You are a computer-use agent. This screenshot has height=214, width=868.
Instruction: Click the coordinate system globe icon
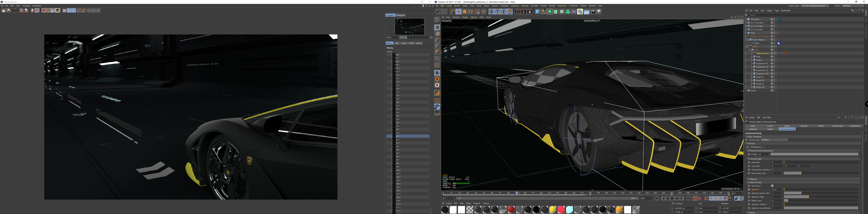pyautogui.click(x=510, y=12)
